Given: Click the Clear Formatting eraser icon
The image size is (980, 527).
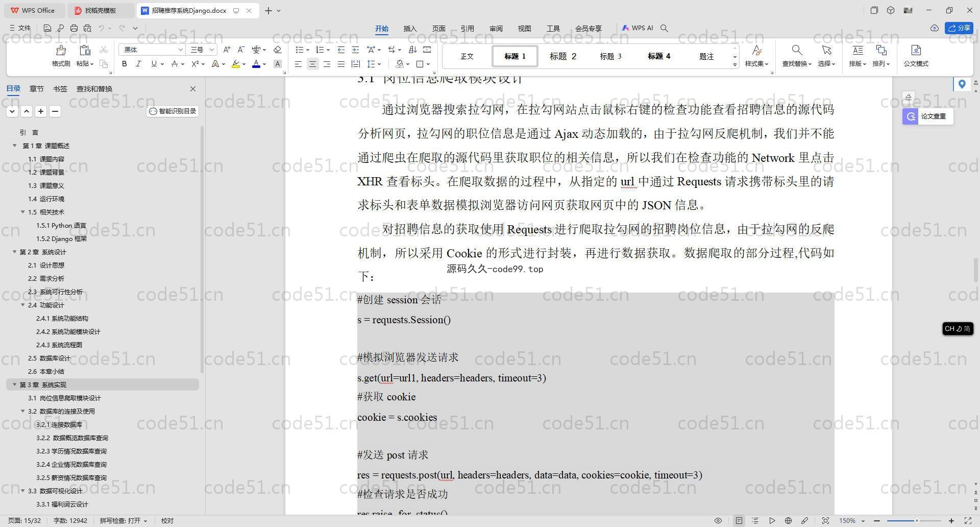Looking at the screenshot, I should point(278,50).
